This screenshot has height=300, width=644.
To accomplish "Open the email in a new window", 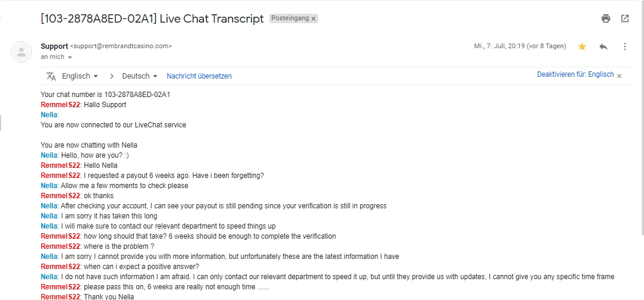I will point(625,18).
